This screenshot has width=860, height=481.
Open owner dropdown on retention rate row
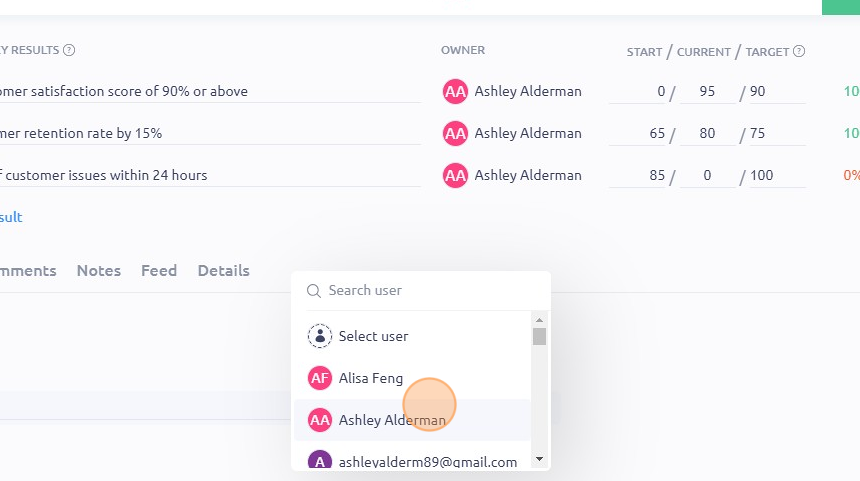click(x=512, y=133)
